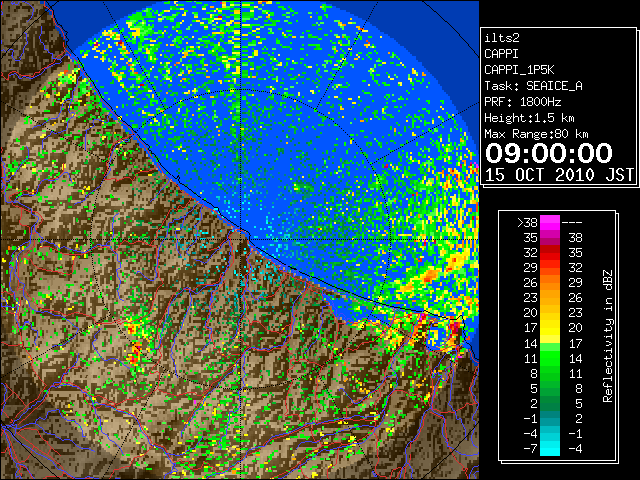This screenshot has height=480, width=640.
Task: Select the '---' legend upper bound
Action: (x=572, y=222)
